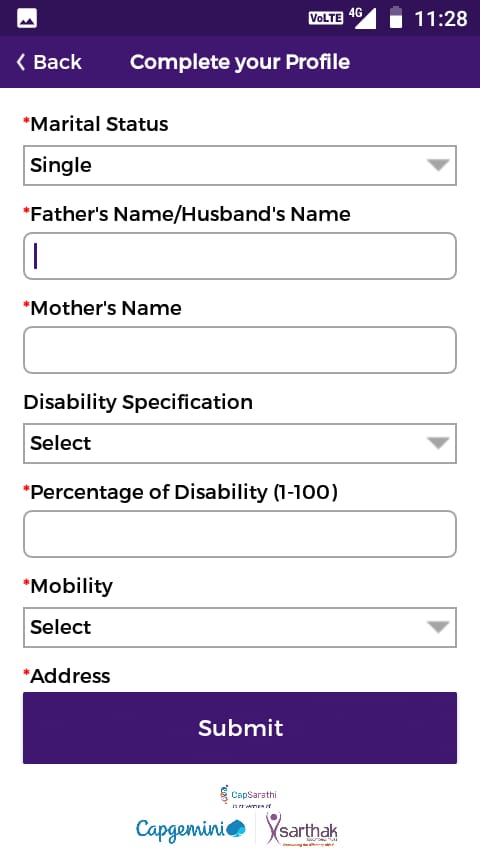Click the Marital Status dropdown arrow
The height and width of the screenshot is (854, 480).
point(438,165)
